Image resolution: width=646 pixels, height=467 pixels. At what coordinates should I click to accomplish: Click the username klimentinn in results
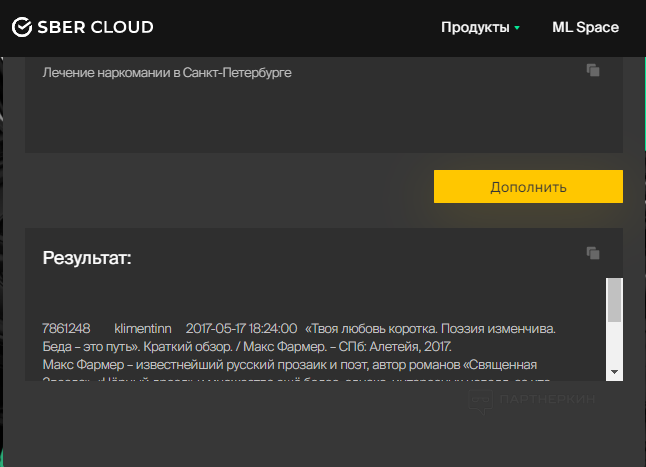tap(143, 328)
